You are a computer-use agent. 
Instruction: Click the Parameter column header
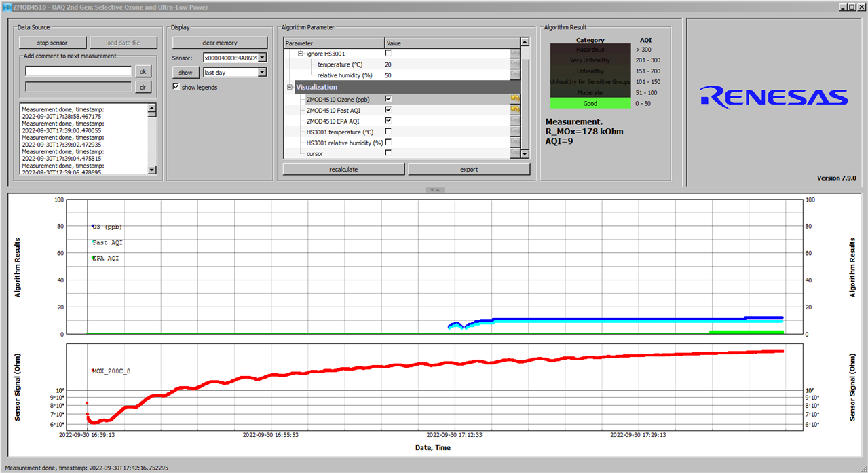click(x=334, y=43)
